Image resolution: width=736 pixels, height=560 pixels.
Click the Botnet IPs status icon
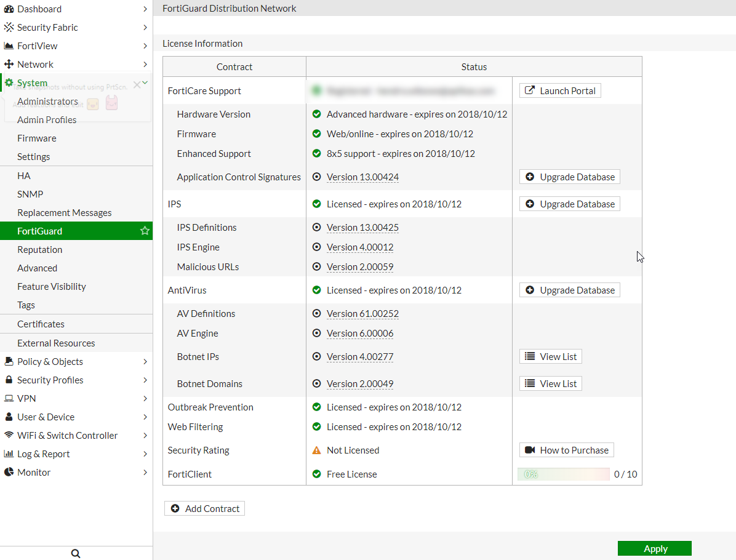click(x=317, y=357)
